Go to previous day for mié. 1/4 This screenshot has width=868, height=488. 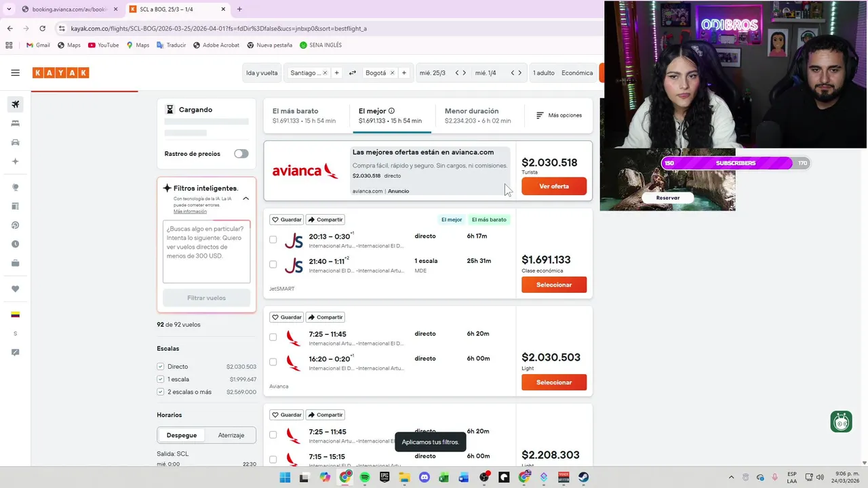click(512, 73)
